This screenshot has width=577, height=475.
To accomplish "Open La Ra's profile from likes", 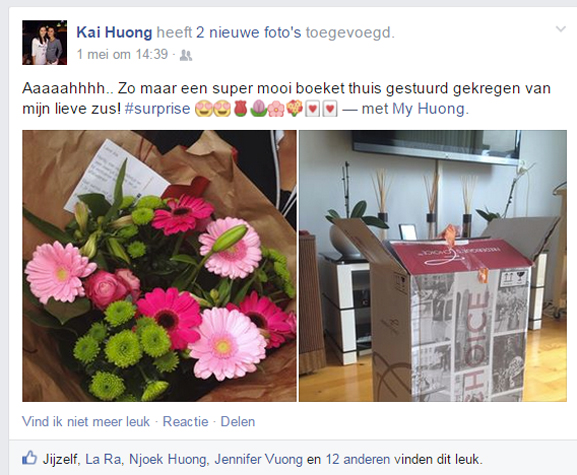I will pyautogui.click(x=103, y=460).
